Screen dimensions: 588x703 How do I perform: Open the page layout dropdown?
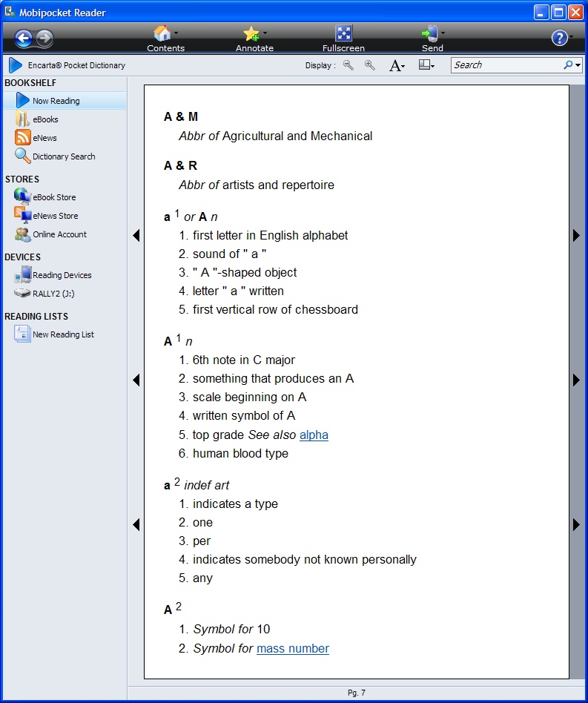tap(426, 65)
